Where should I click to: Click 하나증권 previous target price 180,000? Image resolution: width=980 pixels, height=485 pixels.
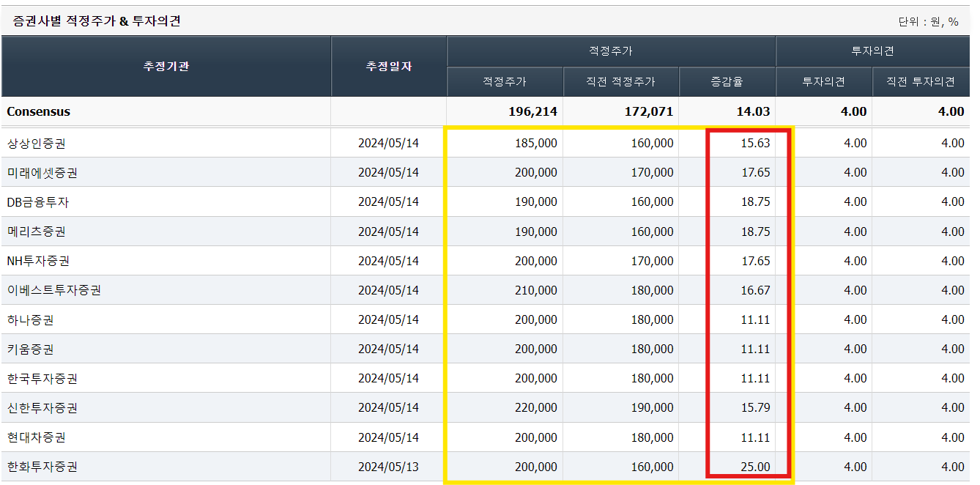click(x=652, y=320)
